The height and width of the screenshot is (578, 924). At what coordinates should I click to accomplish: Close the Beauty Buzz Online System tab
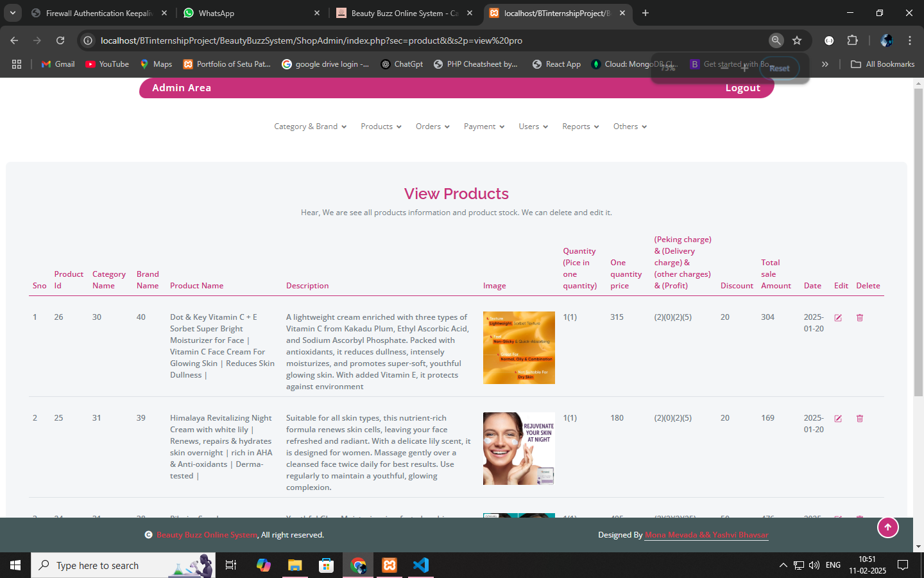pos(470,13)
